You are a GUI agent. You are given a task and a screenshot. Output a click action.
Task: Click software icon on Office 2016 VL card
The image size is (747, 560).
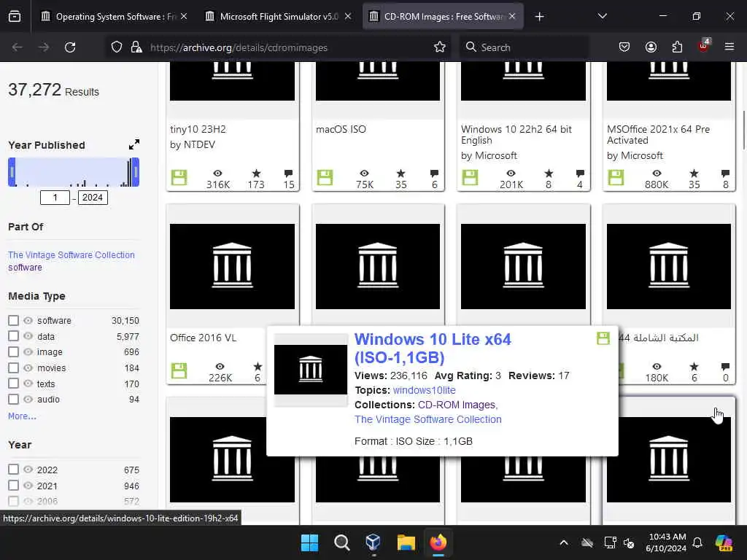point(179,370)
